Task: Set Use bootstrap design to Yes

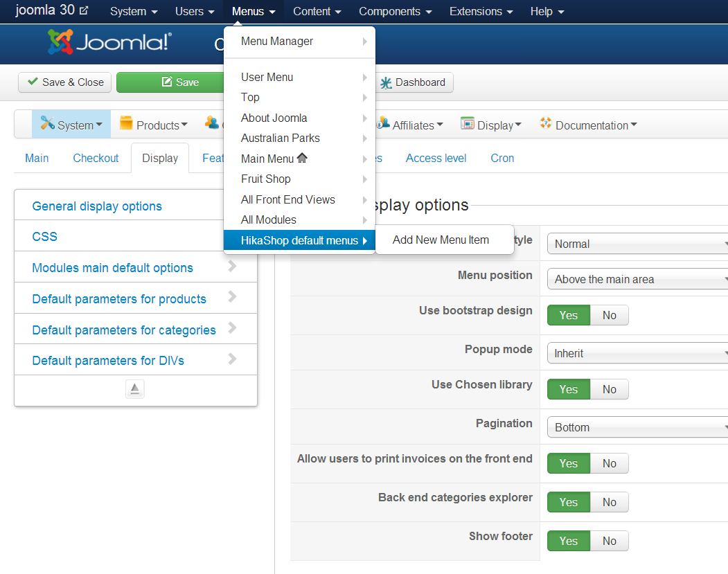Action: pos(568,315)
